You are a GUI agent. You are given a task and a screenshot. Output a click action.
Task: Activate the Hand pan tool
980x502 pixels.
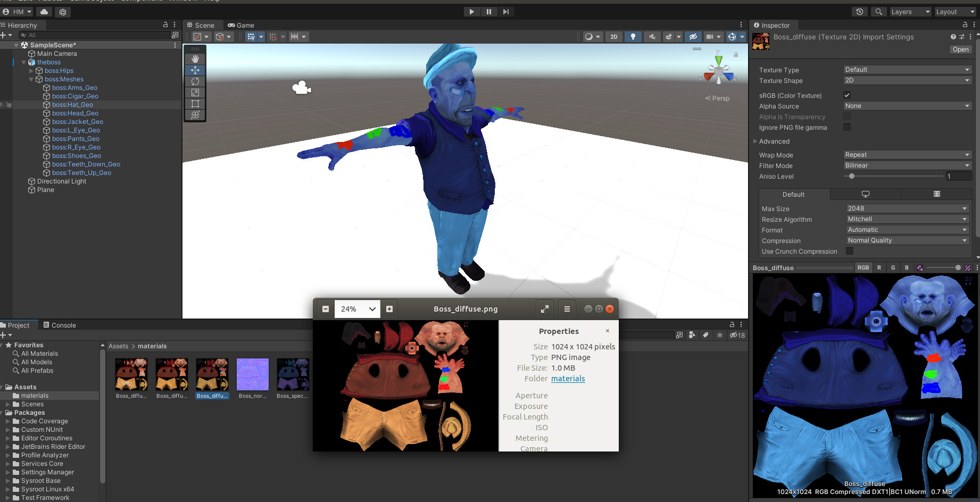coord(195,58)
